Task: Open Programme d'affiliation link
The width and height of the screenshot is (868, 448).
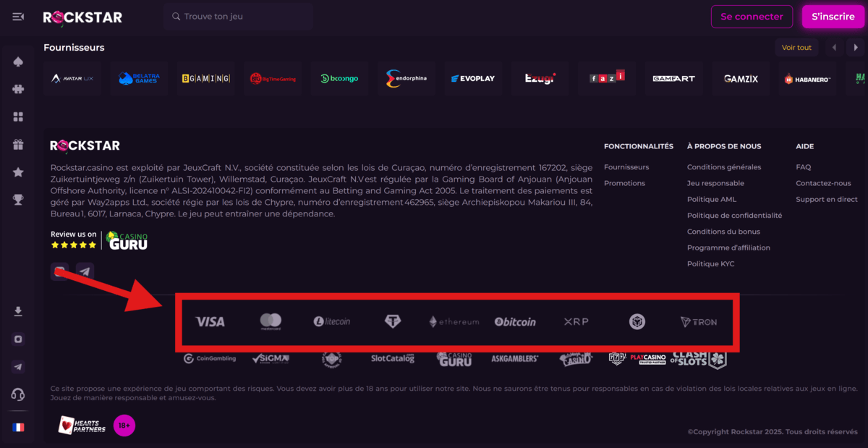Action: (728, 248)
